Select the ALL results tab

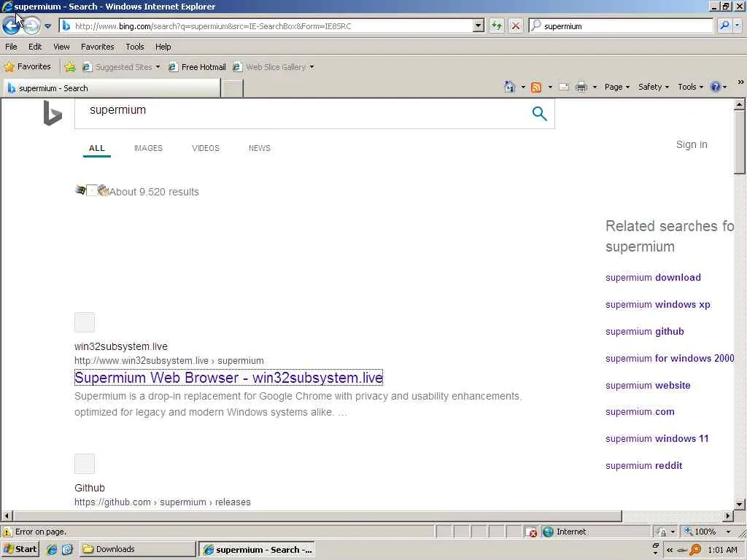click(x=97, y=148)
